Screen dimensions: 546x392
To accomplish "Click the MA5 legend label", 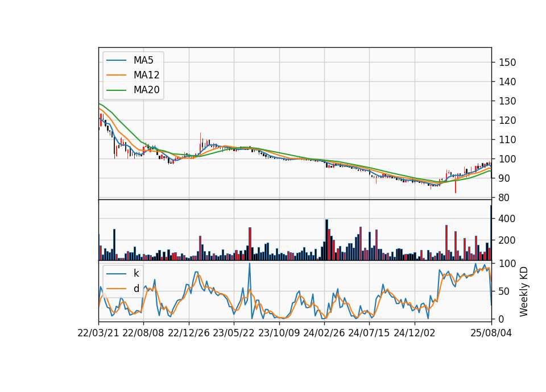I will coord(143,60).
